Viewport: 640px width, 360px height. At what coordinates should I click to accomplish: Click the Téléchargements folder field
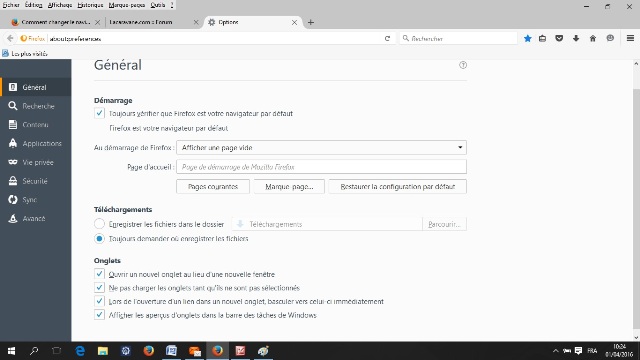327,224
